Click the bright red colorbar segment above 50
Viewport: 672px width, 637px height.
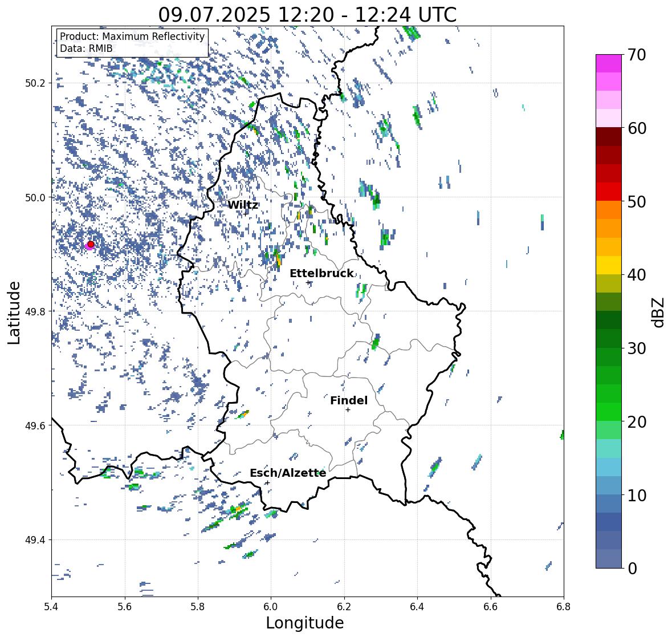click(609, 192)
